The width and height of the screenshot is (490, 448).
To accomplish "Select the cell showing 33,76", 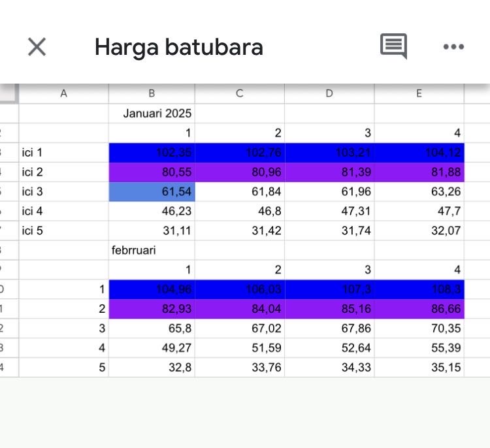I will 240,368.
